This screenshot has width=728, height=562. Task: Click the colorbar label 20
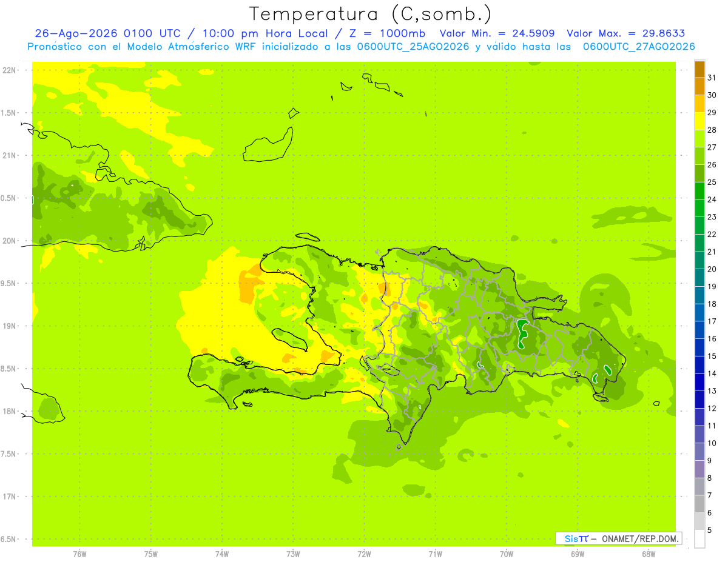click(x=712, y=269)
